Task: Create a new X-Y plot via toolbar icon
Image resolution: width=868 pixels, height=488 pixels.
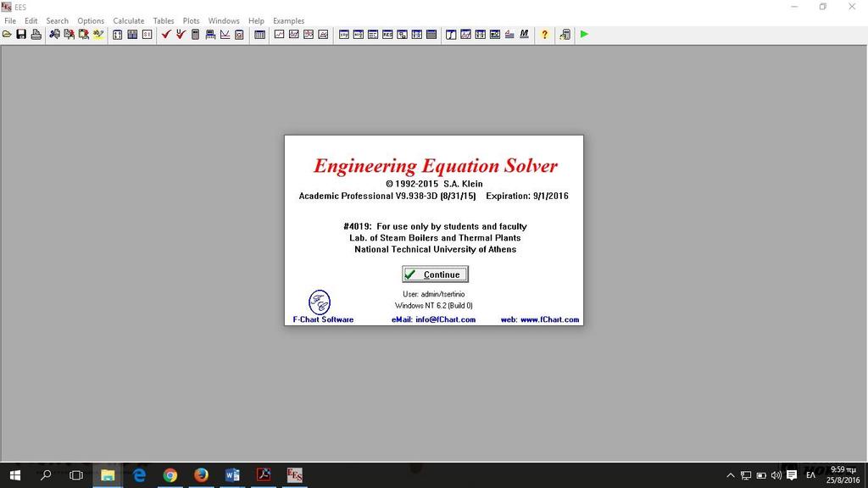Action: click(279, 34)
